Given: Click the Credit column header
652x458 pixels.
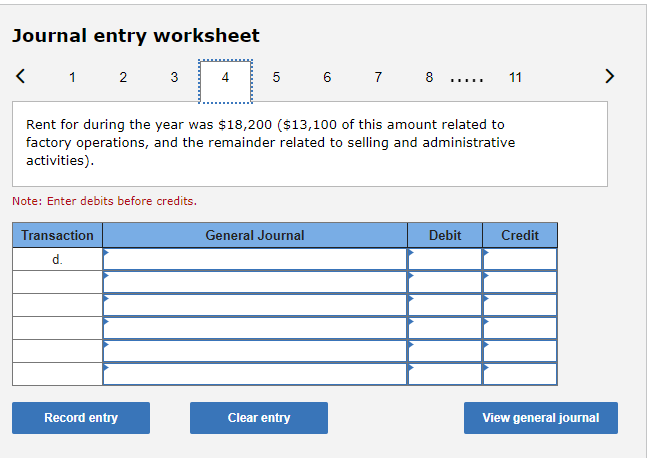Looking at the screenshot, I should (x=520, y=235).
